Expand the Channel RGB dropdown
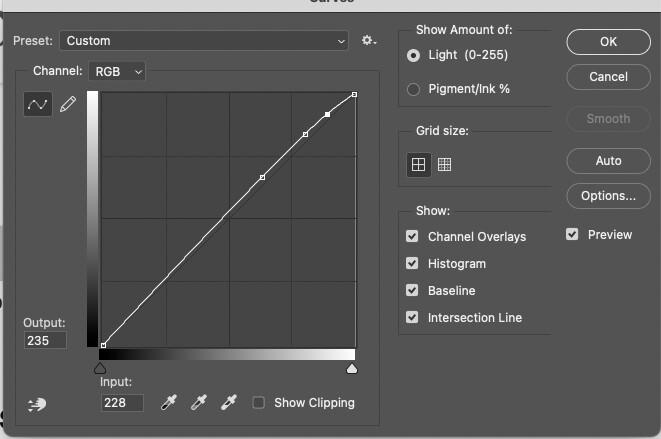The width and height of the screenshot is (661, 439). point(118,71)
